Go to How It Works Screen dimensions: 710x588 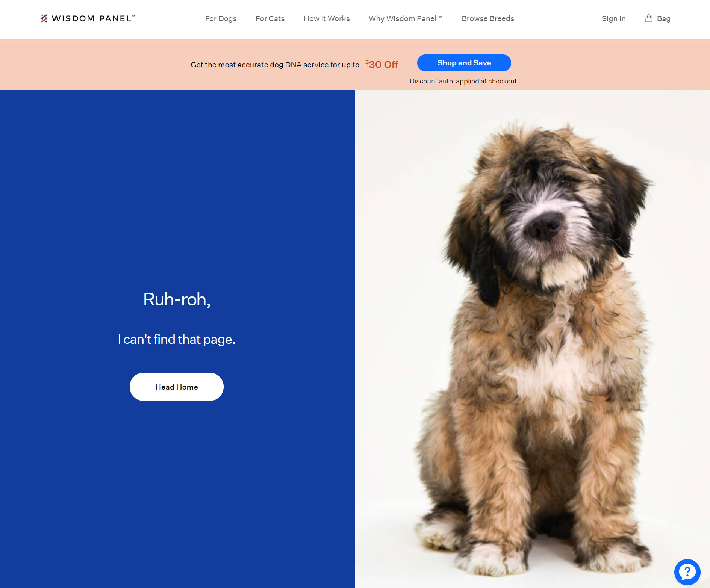click(327, 18)
